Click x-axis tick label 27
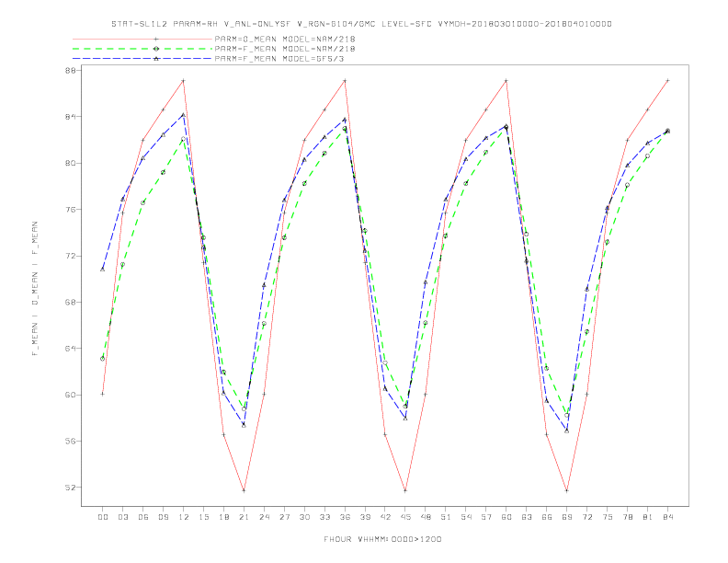 coord(285,517)
